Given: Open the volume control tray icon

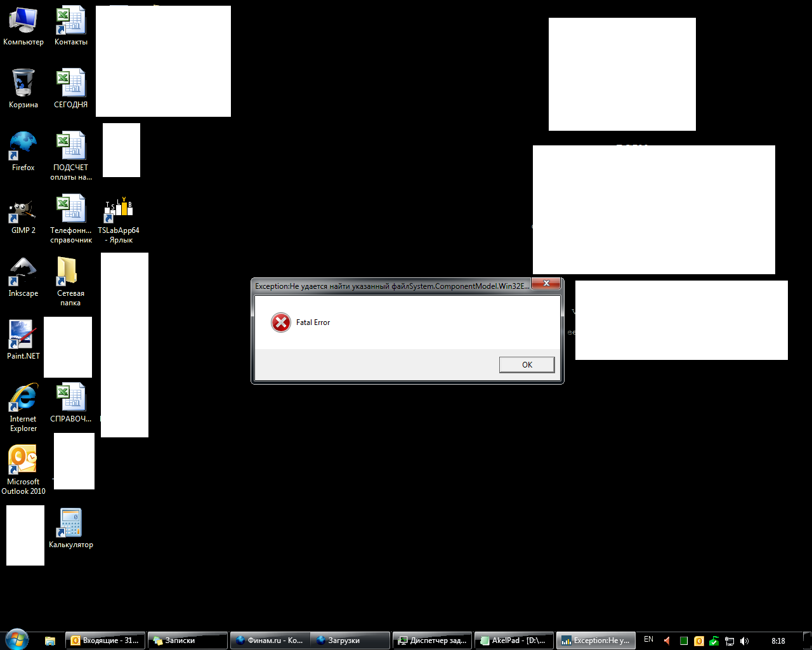Looking at the screenshot, I should point(745,640).
